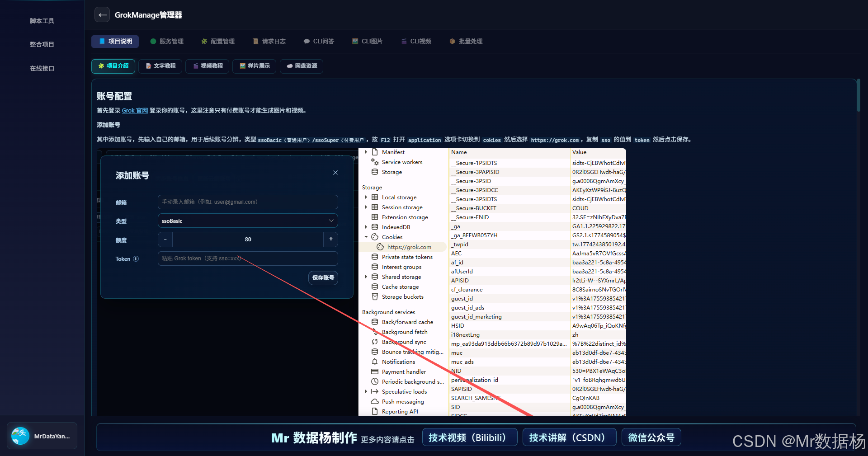This screenshot has height=456, width=868.
Task: Open the MrDataYan user profile avatar
Action: tap(20, 436)
